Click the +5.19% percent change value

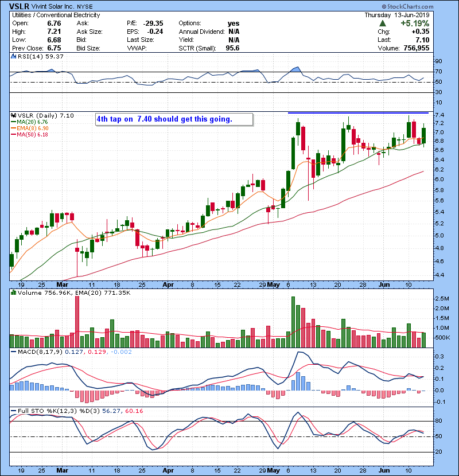pyautogui.click(x=415, y=24)
